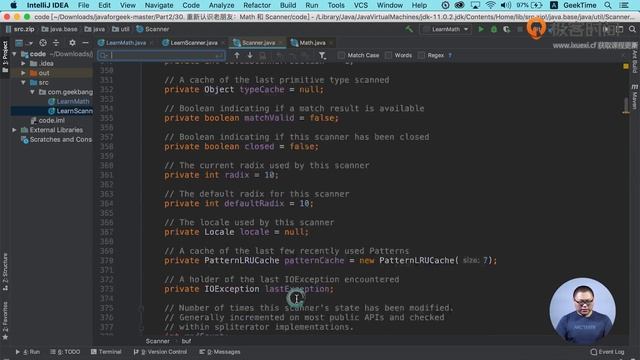
Task: Click the yellow warning marker in gutter stripe
Action: pos(626,66)
